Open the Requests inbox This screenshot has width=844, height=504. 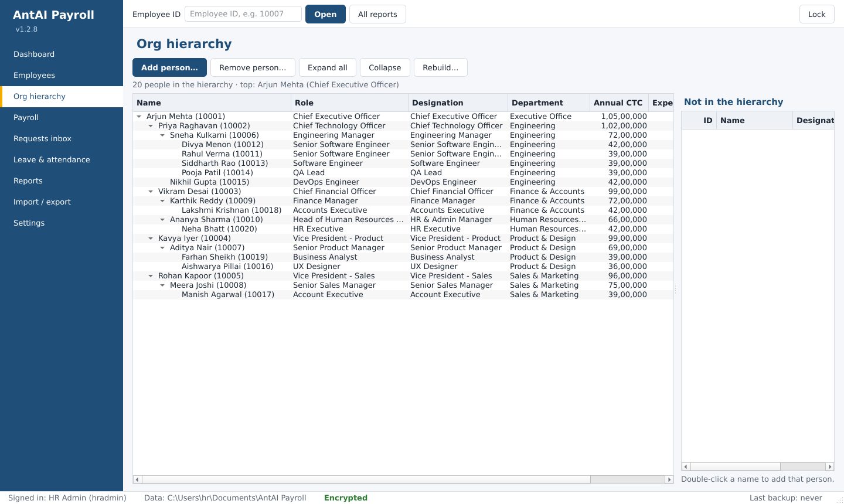62,138
